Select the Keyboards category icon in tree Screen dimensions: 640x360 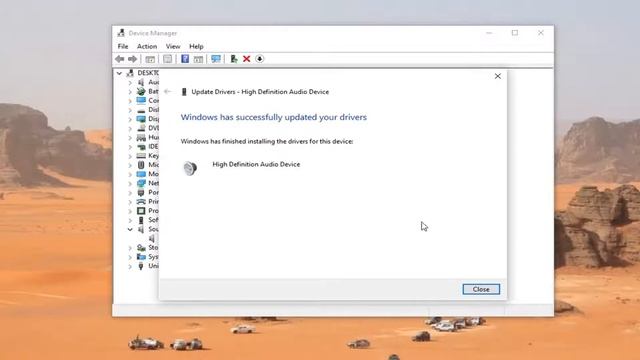(141, 156)
